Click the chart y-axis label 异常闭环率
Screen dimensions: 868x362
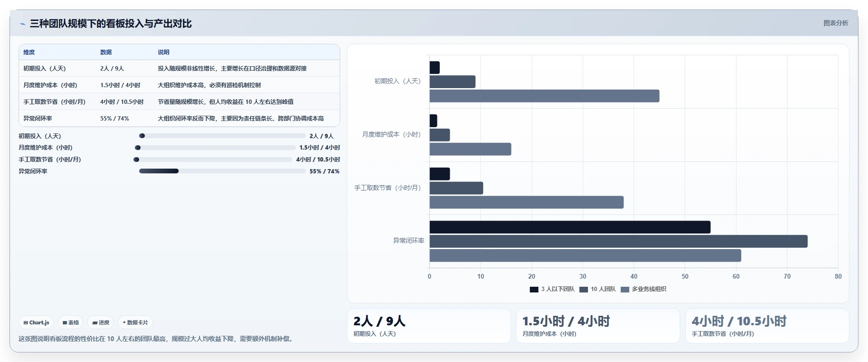(408, 241)
